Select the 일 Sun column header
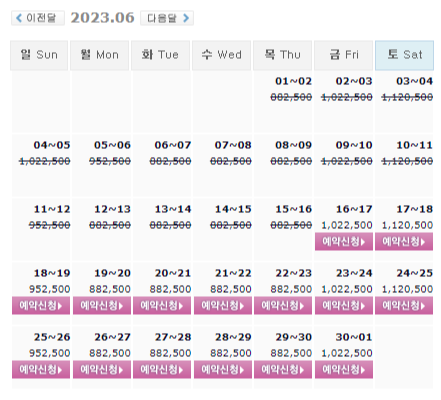The width and height of the screenshot is (441, 400). (39, 55)
